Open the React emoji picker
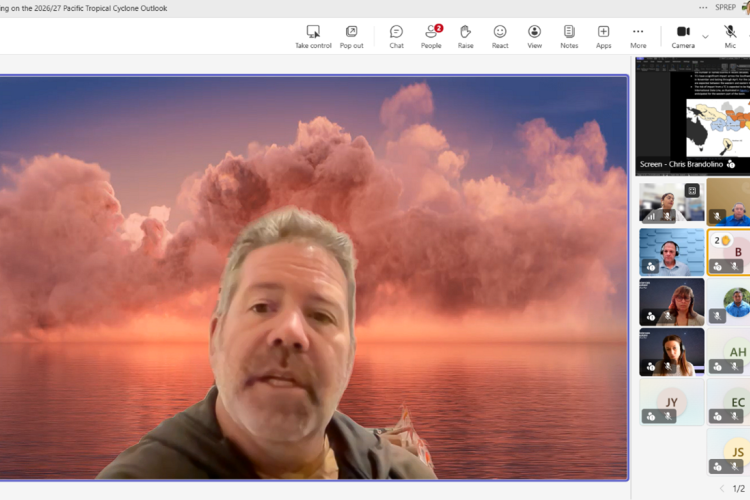This screenshot has height=500, width=750. tap(500, 37)
